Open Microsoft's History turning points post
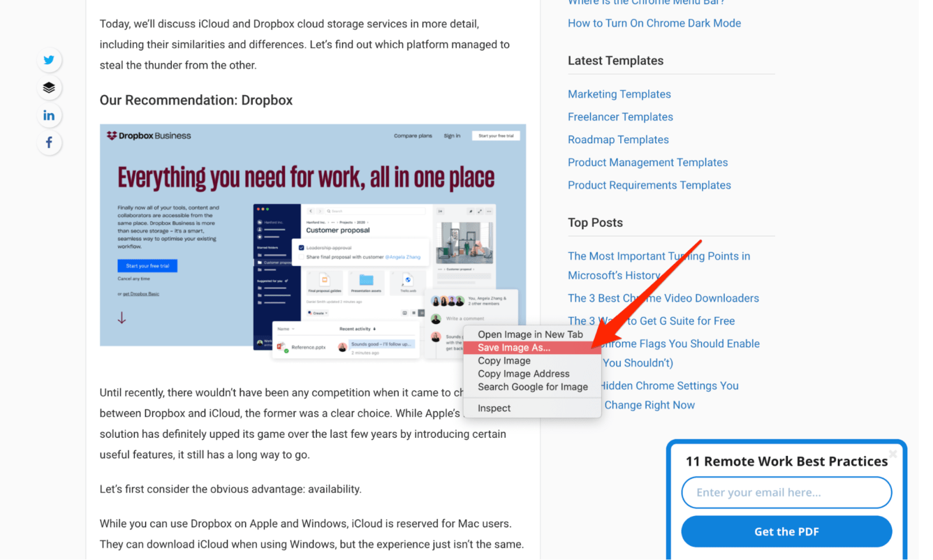 pos(659,265)
